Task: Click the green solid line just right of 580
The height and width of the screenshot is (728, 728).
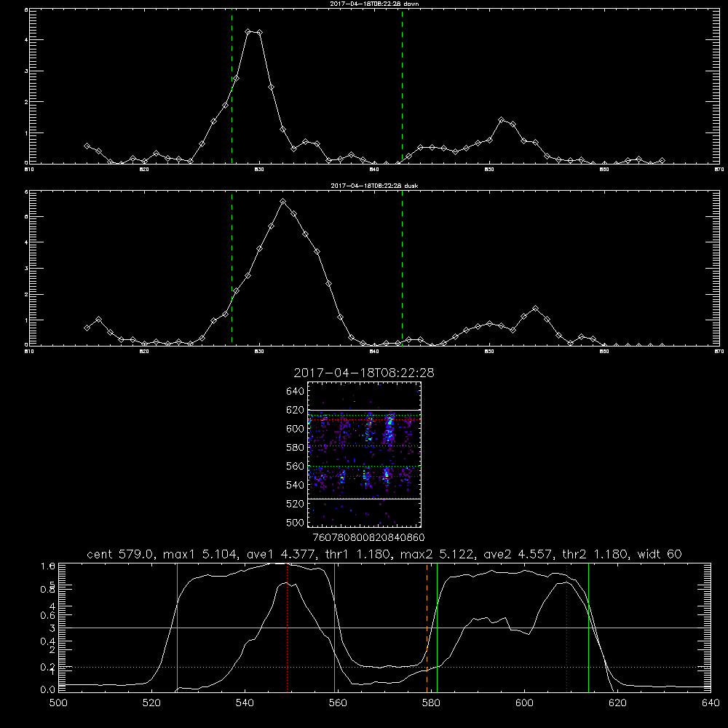Action: 437,628
